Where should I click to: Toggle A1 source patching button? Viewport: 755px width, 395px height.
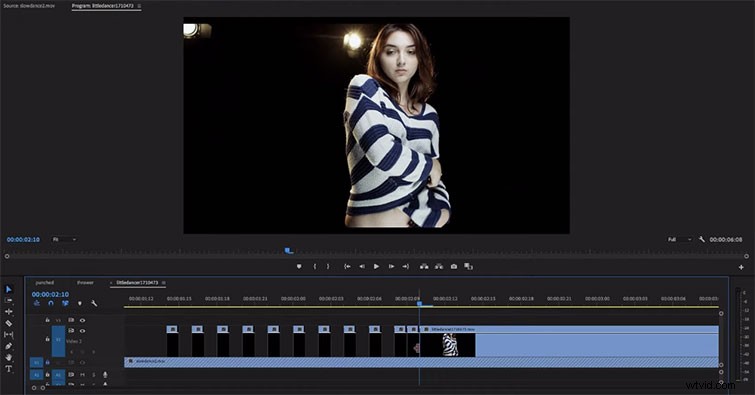coord(37,374)
